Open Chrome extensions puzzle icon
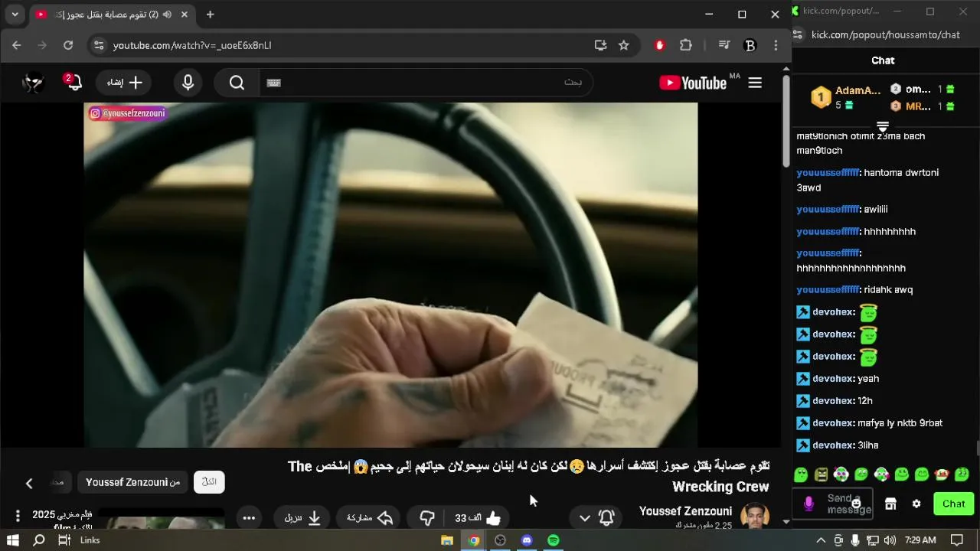The height and width of the screenshot is (551, 980). [x=686, y=45]
